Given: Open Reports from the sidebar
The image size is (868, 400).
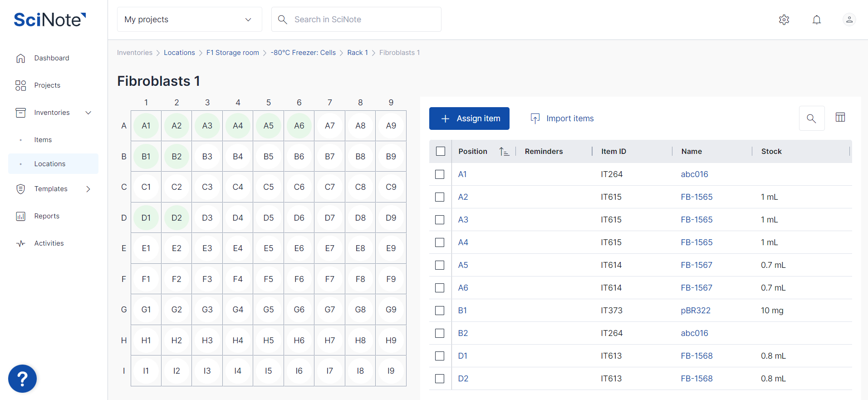Looking at the screenshot, I should coord(47,216).
